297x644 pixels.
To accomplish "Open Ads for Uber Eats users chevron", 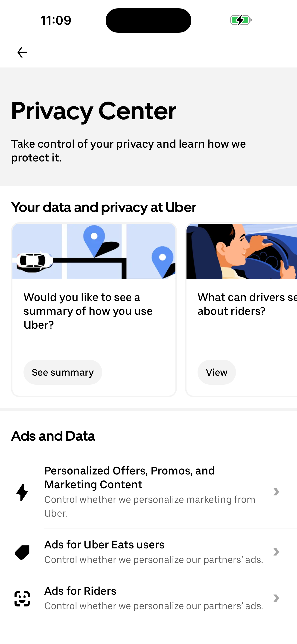I will pos(276,552).
